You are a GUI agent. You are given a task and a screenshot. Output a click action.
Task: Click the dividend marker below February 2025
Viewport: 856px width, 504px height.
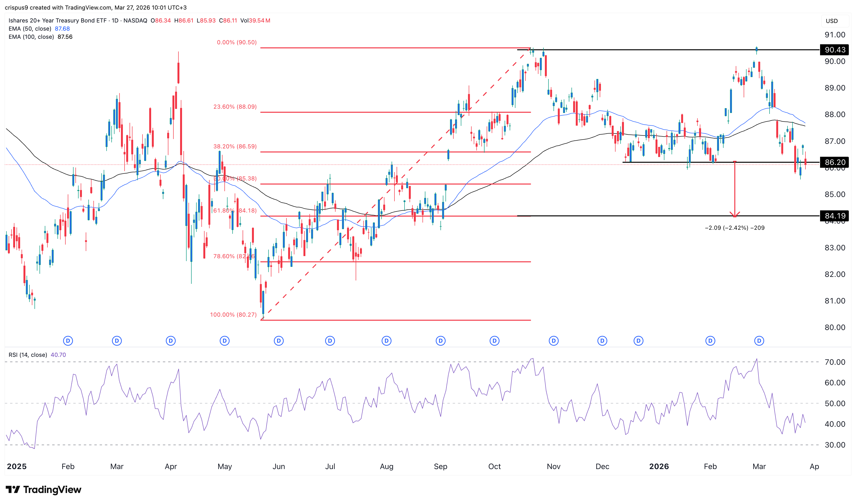tap(68, 341)
